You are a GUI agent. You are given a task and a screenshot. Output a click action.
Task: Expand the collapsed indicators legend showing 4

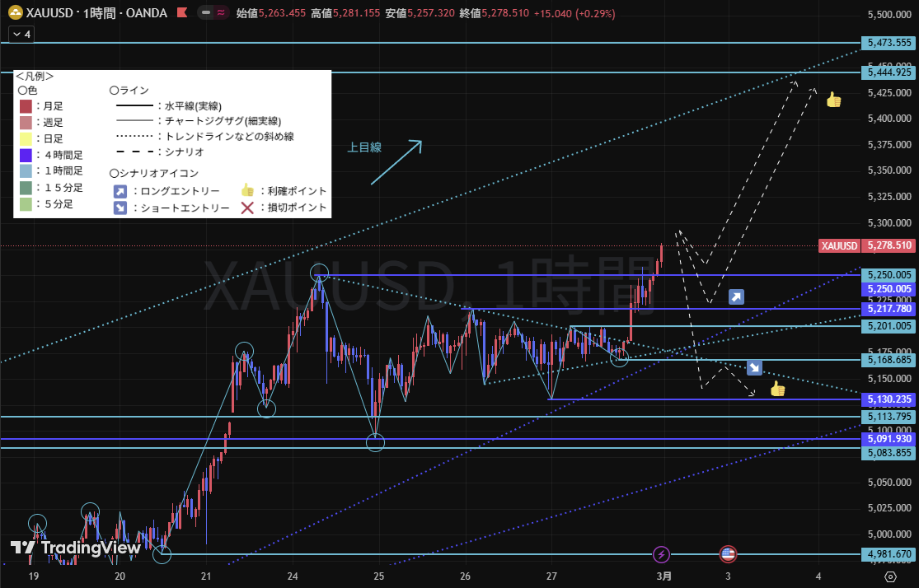click(x=21, y=35)
